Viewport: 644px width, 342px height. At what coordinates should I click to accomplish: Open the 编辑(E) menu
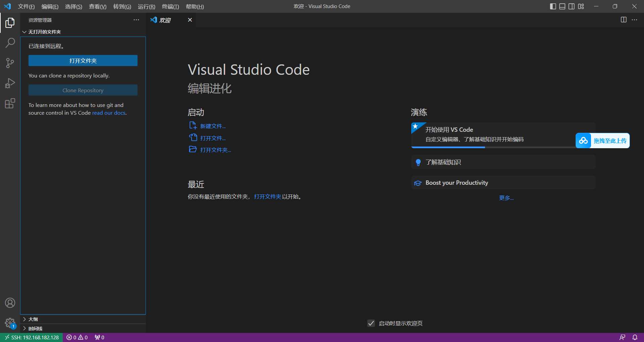tap(50, 6)
